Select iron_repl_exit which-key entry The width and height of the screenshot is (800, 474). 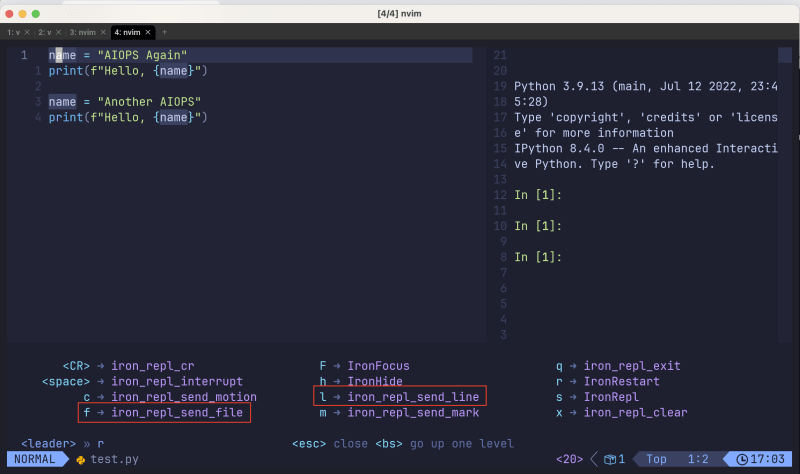pos(618,366)
